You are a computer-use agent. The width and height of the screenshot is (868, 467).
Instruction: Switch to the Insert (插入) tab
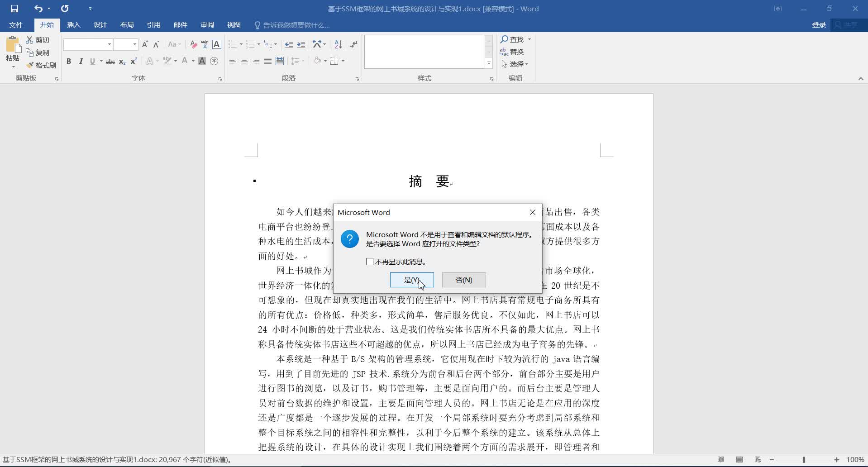[x=73, y=25]
